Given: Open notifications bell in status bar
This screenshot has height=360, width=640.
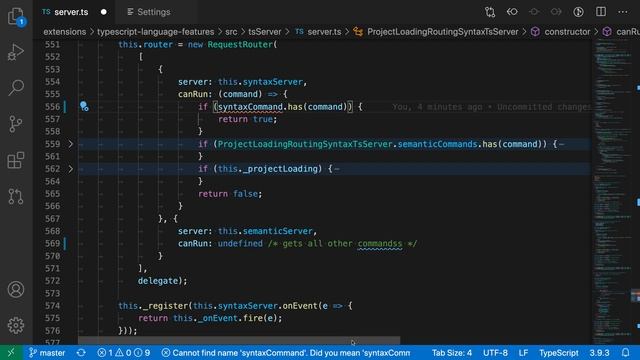Looking at the screenshot, I should click(x=625, y=353).
